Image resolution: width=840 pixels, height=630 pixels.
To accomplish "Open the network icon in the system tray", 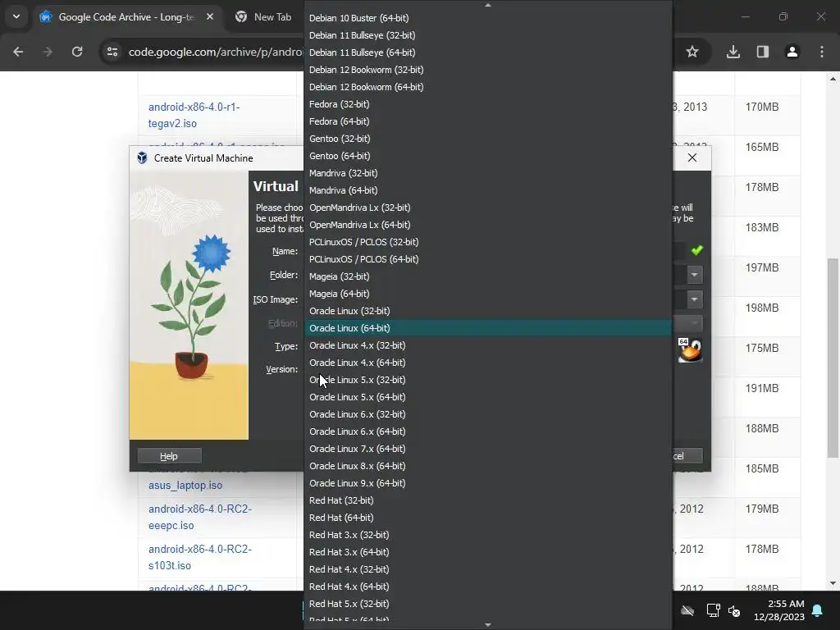I will [x=713, y=610].
